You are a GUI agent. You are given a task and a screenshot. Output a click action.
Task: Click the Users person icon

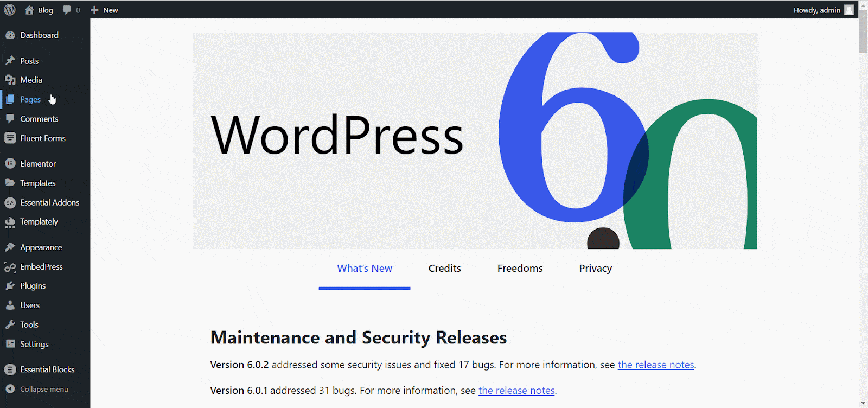[10, 305]
